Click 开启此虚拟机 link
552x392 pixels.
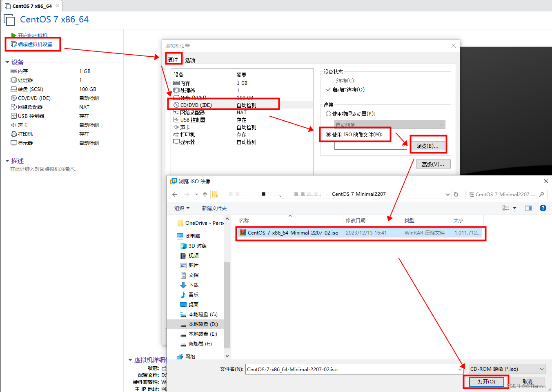point(33,35)
